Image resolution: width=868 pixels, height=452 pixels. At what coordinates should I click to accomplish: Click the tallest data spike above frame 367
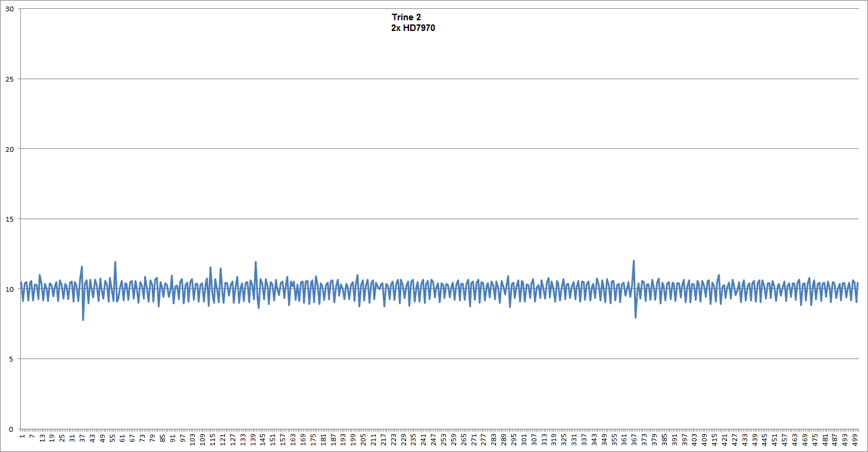633,261
